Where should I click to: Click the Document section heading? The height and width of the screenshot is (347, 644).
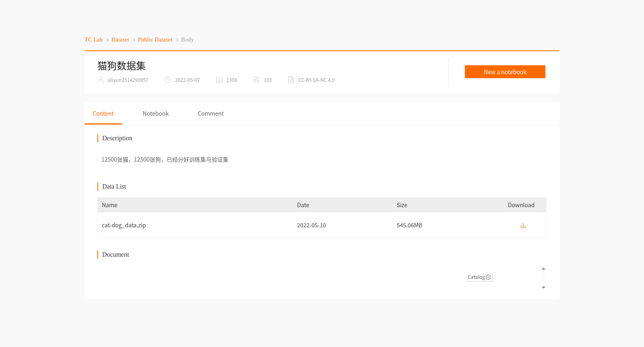click(116, 255)
